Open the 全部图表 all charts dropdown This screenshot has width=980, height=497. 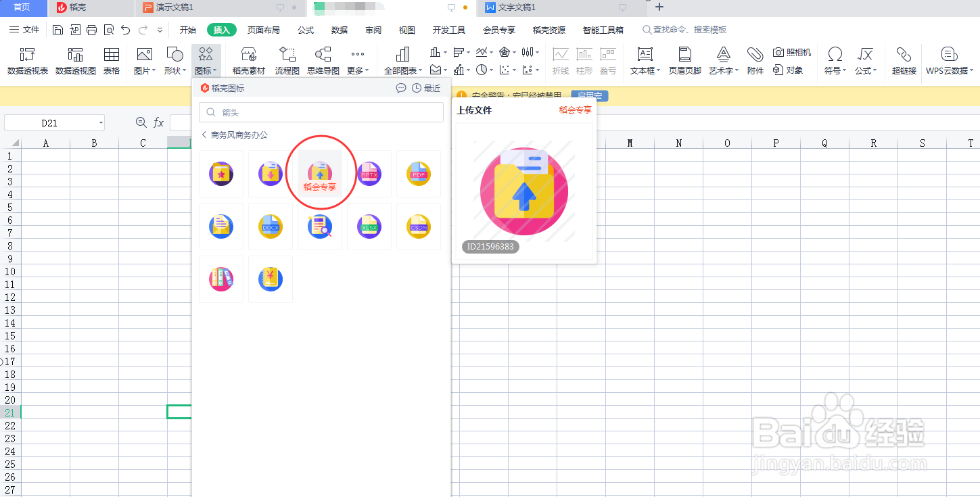403,61
